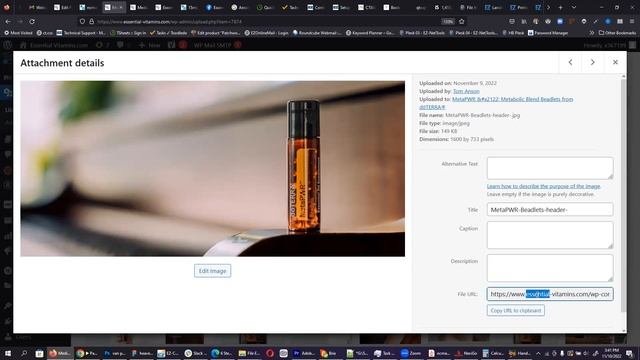The height and width of the screenshot is (360, 640).
Task: Click the Edit Image button
Action: coord(212,271)
